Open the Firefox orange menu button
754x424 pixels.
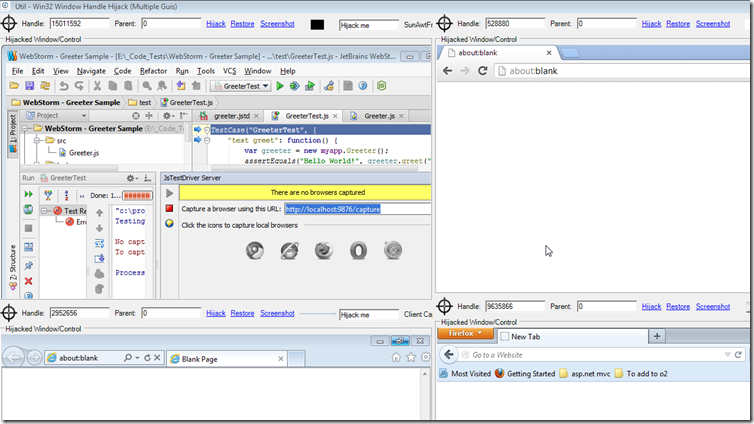pyautogui.click(x=465, y=333)
